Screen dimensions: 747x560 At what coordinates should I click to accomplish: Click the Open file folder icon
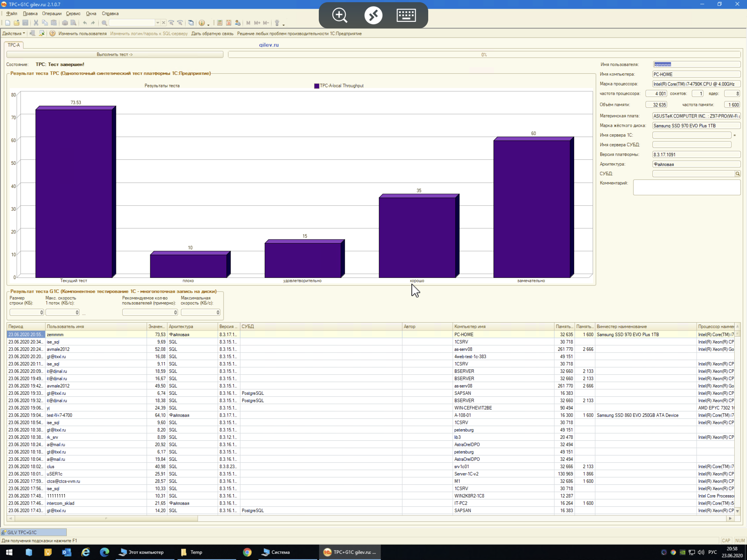[16, 23]
